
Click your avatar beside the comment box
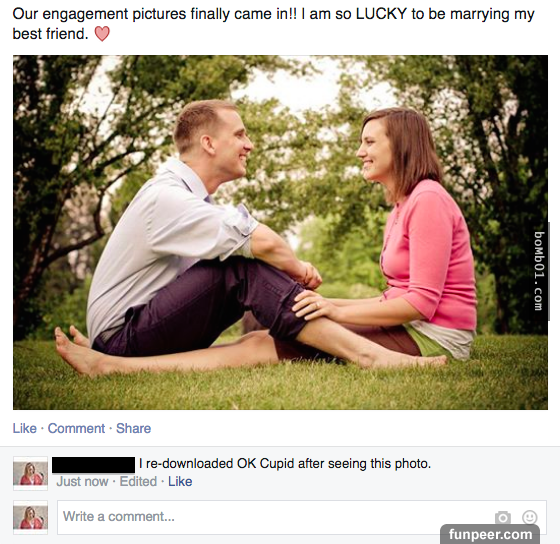pyautogui.click(x=30, y=518)
